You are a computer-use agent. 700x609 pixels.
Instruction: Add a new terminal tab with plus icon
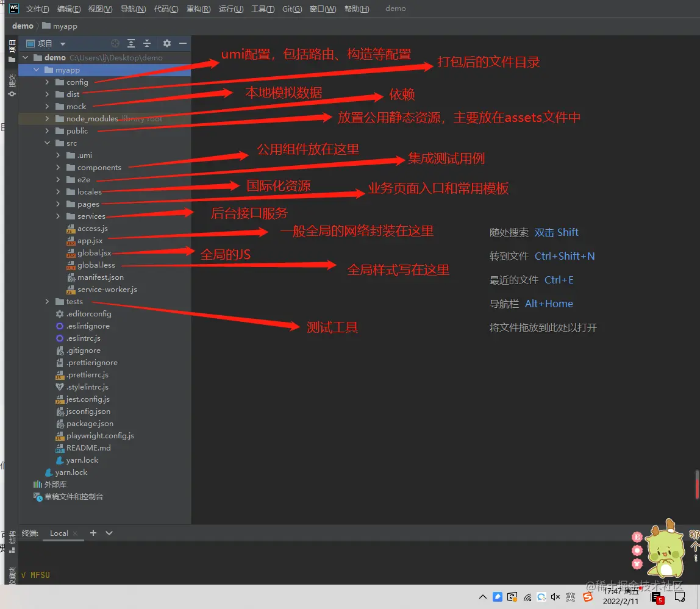coord(93,533)
